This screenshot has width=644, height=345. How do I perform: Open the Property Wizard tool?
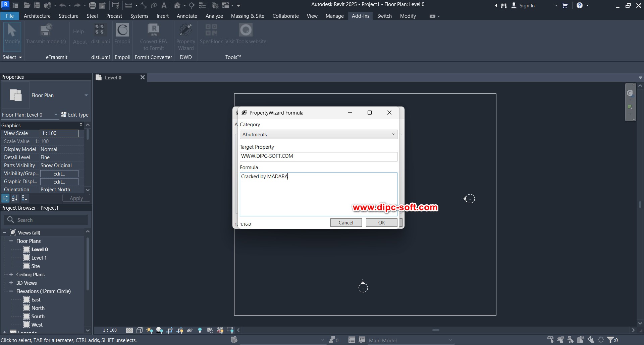pyautogui.click(x=185, y=37)
